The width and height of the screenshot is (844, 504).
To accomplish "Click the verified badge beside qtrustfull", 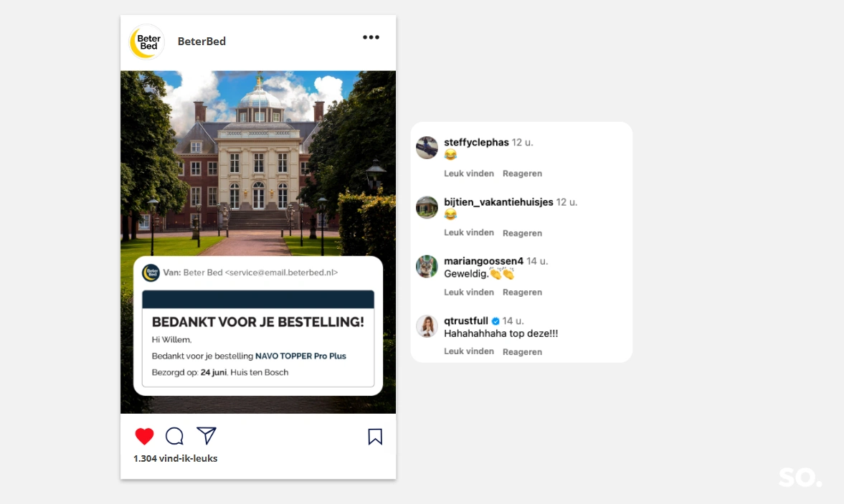I will pyautogui.click(x=496, y=321).
